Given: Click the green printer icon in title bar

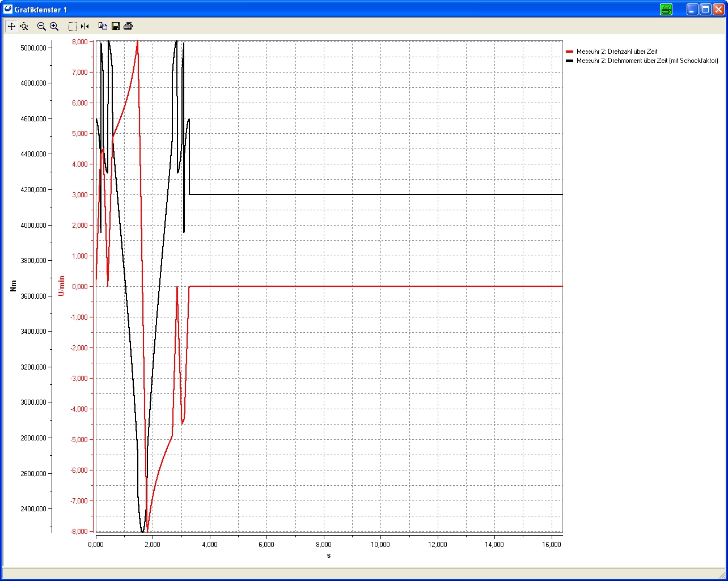Looking at the screenshot, I should [666, 9].
